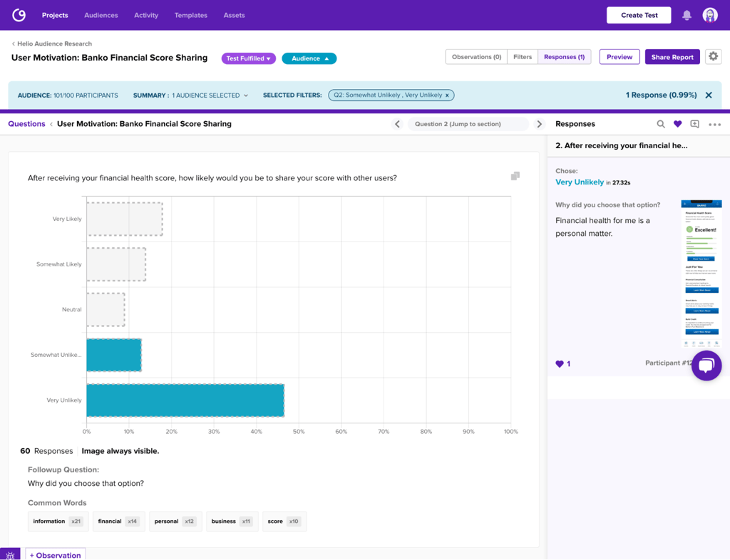Remove the Q2 filter chip
This screenshot has width=730, height=560.
(448, 95)
